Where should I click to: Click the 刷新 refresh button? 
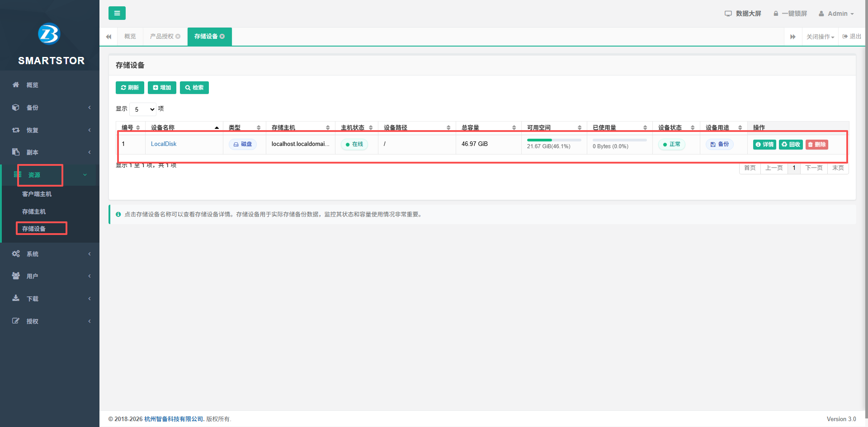click(x=130, y=88)
